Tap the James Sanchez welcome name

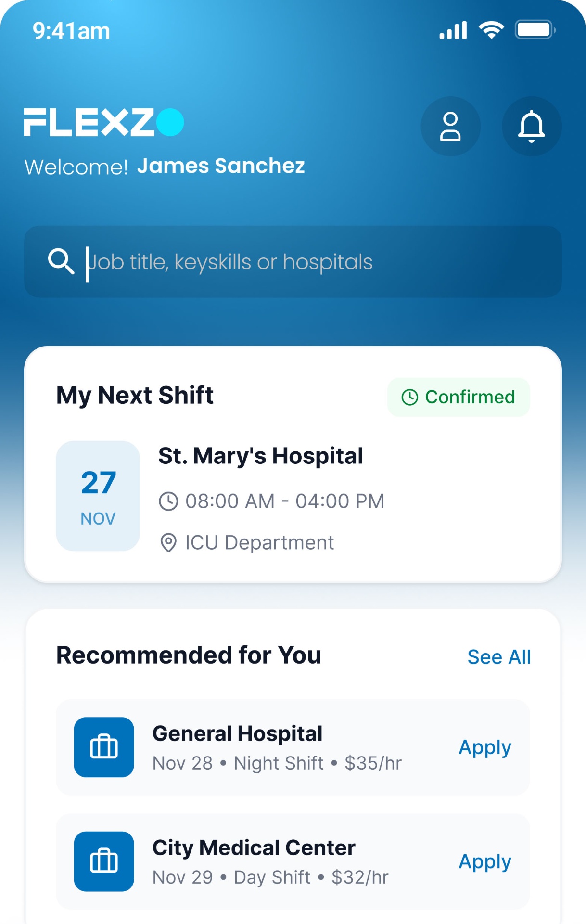click(x=221, y=166)
